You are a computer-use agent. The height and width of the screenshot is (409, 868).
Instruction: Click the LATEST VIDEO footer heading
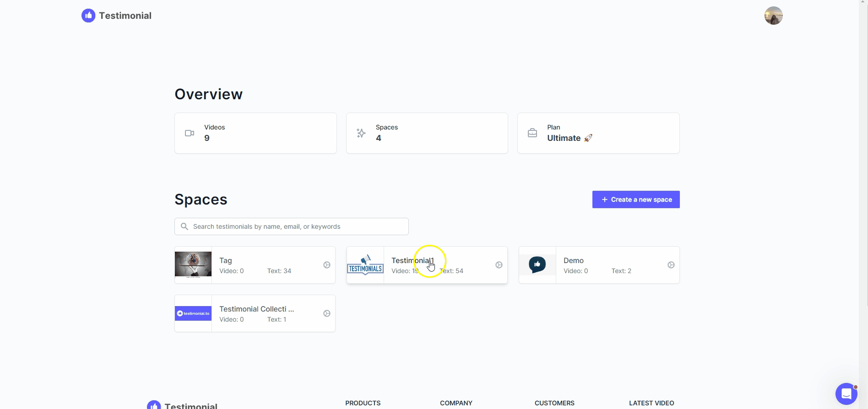point(651,403)
